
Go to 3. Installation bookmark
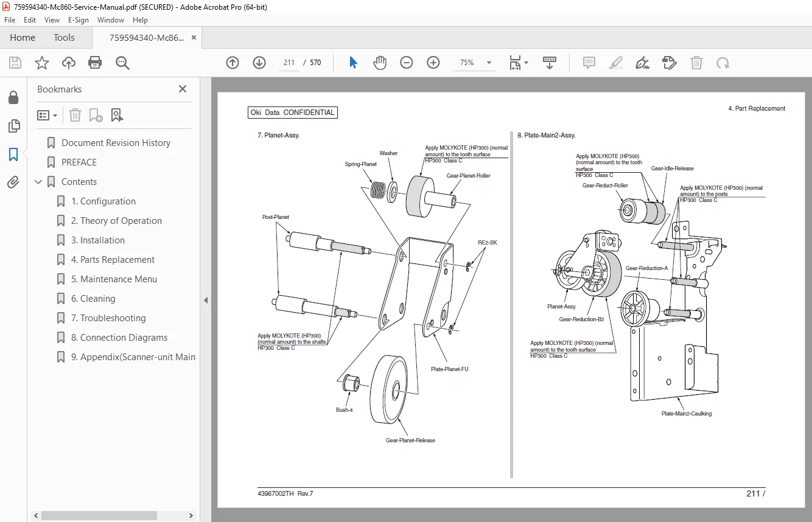98,240
